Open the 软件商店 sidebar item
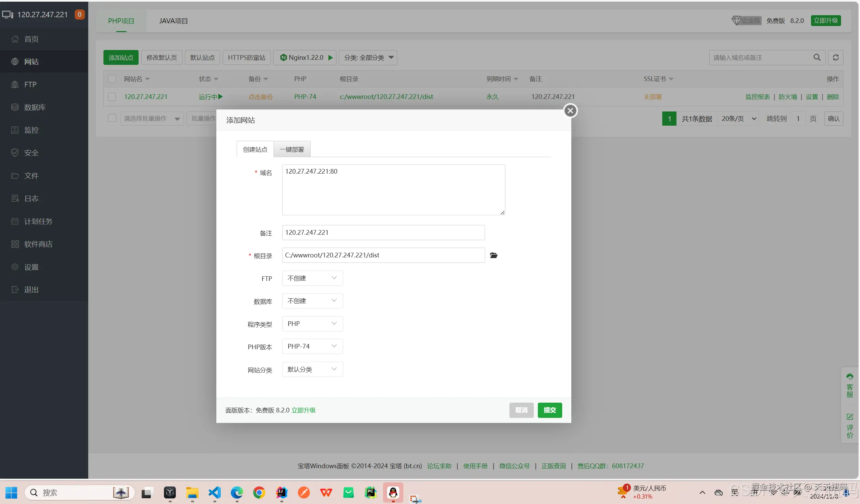The image size is (860, 504). tap(38, 244)
